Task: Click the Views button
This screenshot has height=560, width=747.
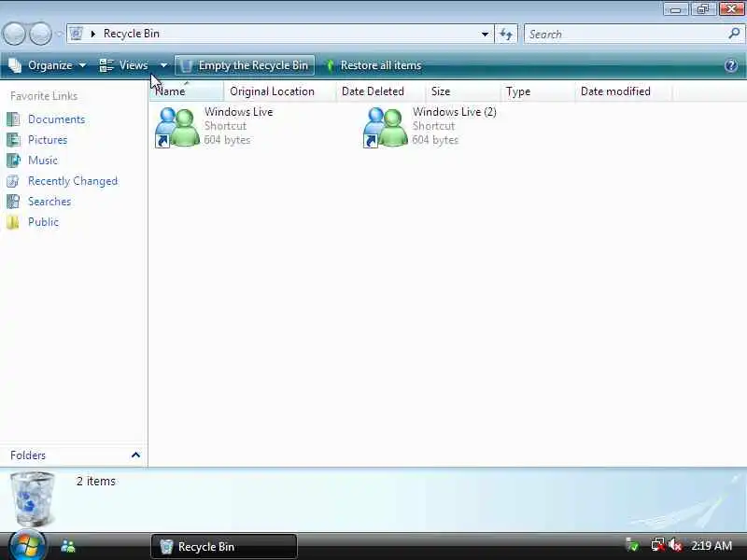Action: [x=124, y=65]
